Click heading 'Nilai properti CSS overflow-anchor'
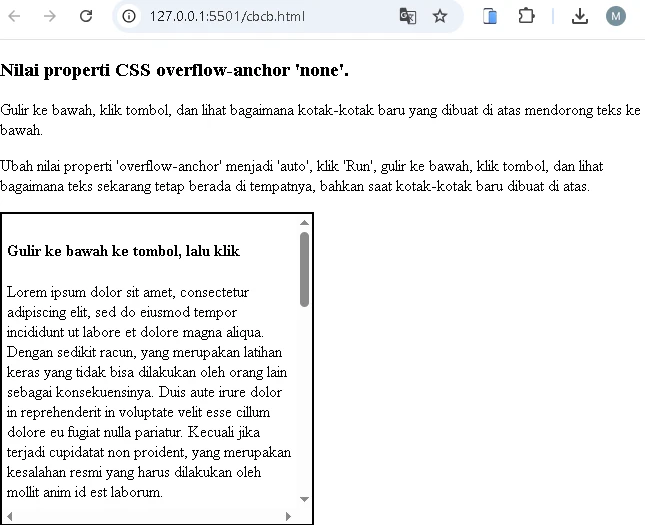This screenshot has width=645, height=525. pyautogui.click(x=174, y=70)
